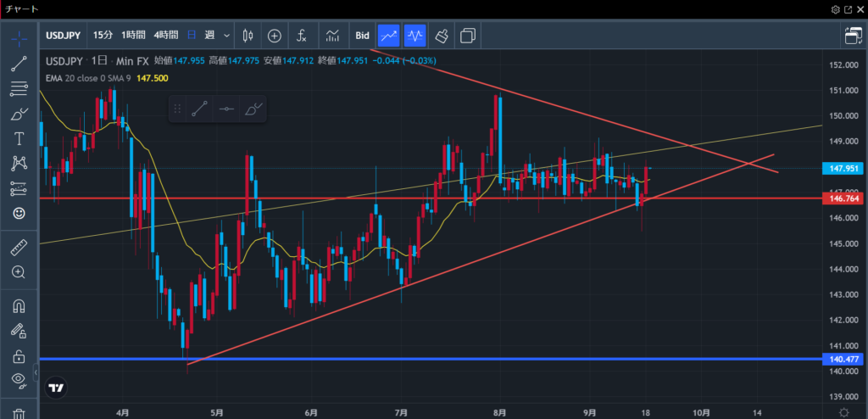Switch to the 4時間 timeframe
This screenshot has width=868, height=419.
(x=164, y=36)
